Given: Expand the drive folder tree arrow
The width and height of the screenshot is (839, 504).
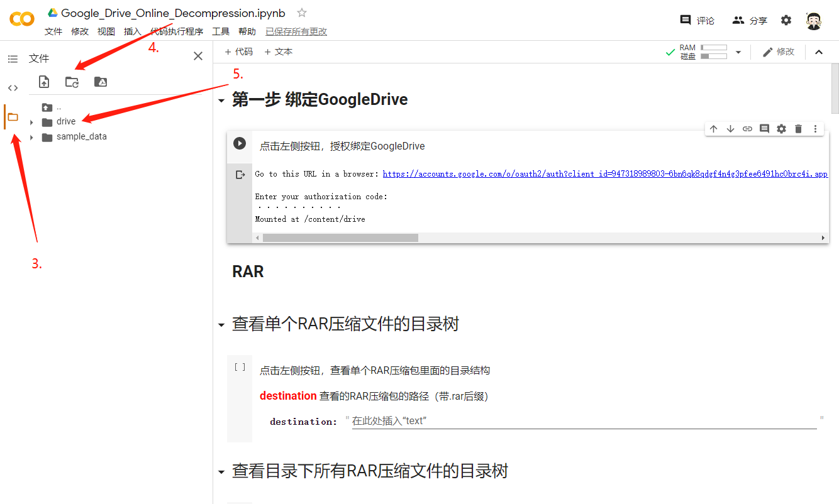Looking at the screenshot, I should (31, 122).
